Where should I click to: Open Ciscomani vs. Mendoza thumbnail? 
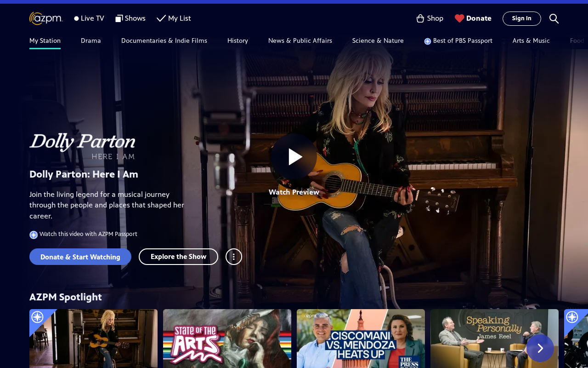pos(361,339)
